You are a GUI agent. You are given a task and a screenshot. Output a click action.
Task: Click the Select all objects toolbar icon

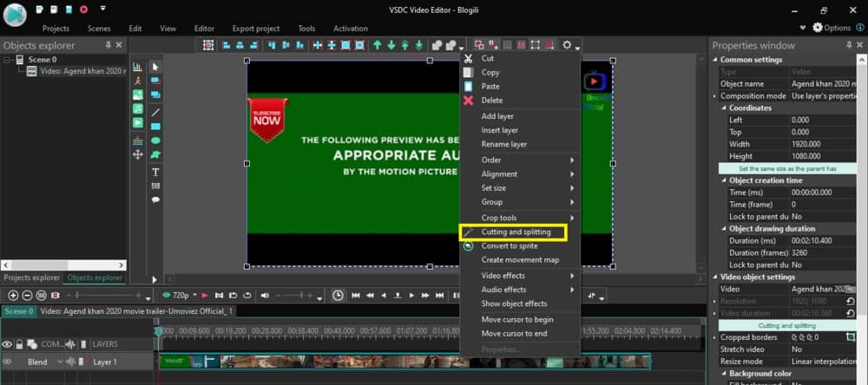pos(208,45)
